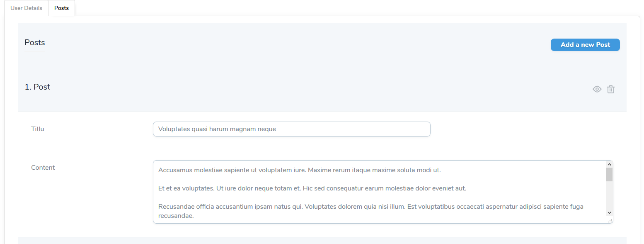Click the Content textarea scrollbar thumb
Screen dimensions: 644x244
pos(609,175)
